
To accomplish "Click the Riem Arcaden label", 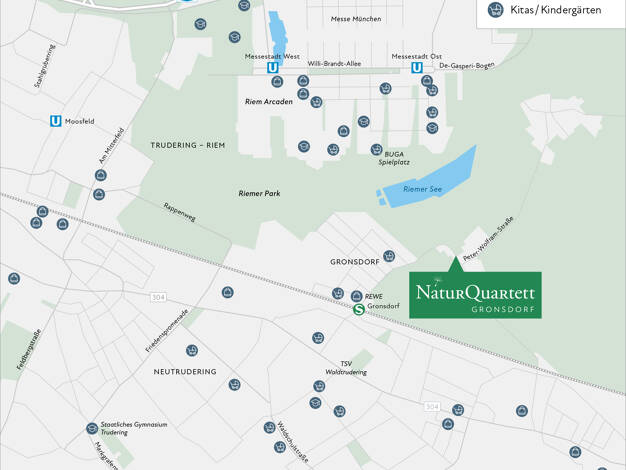I will (x=269, y=101).
